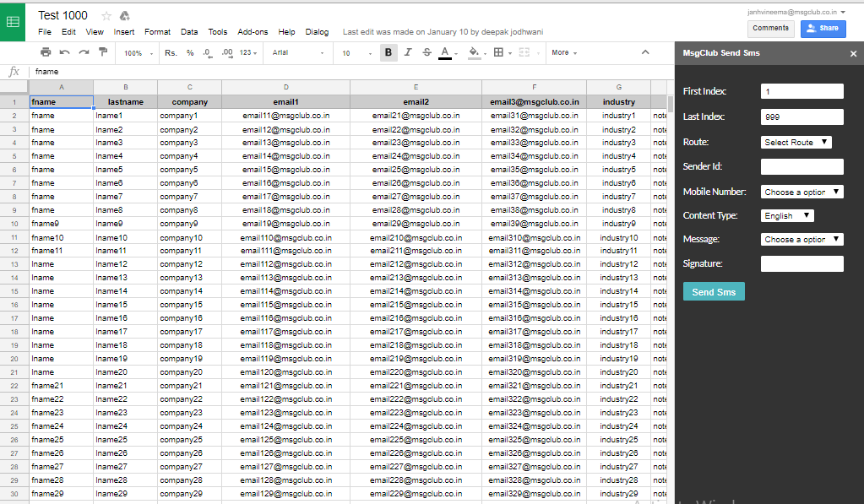Star the Test 1000 spreadsheet
This screenshot has height=504, width=864.
click(x=106, y=16)
